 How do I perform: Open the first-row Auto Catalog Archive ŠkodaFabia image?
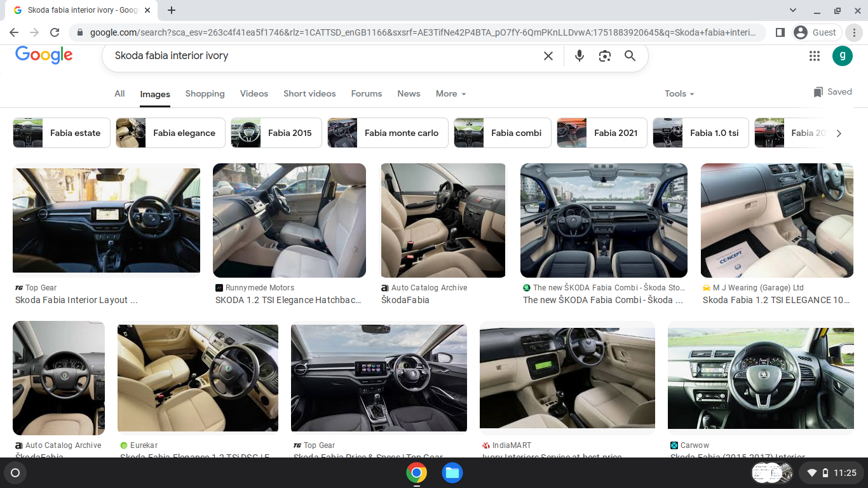click(x=443, y=220)
